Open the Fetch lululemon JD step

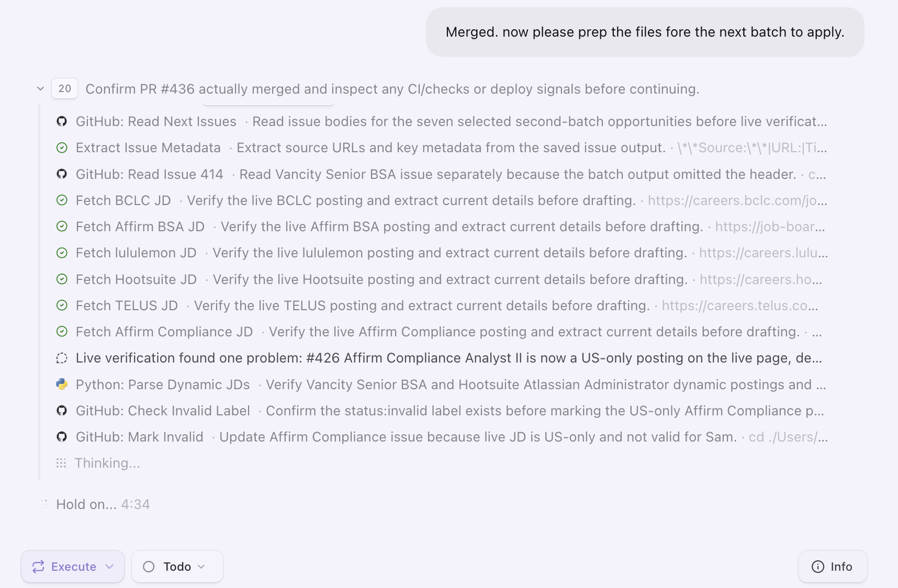(442, 253)
